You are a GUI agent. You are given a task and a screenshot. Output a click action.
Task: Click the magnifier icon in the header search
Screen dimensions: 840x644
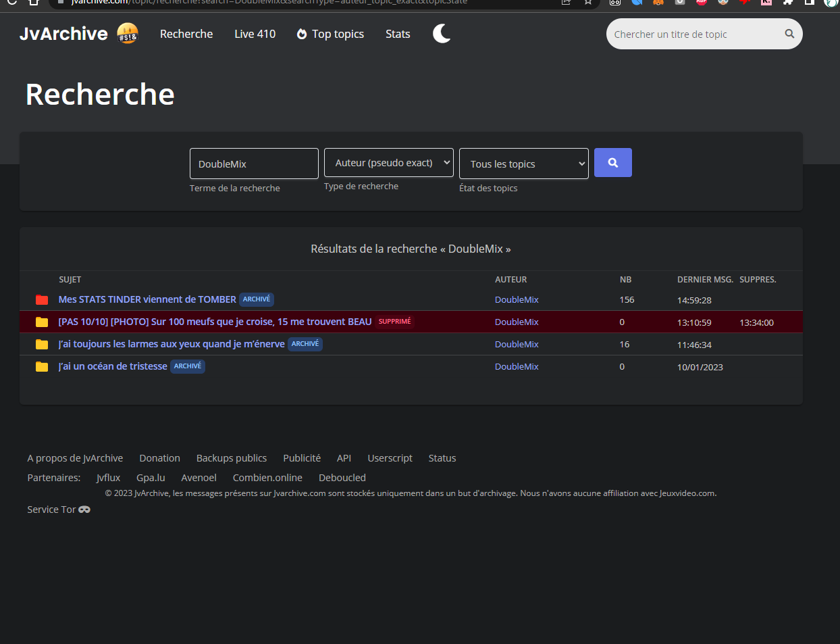[x=789, y=34]
